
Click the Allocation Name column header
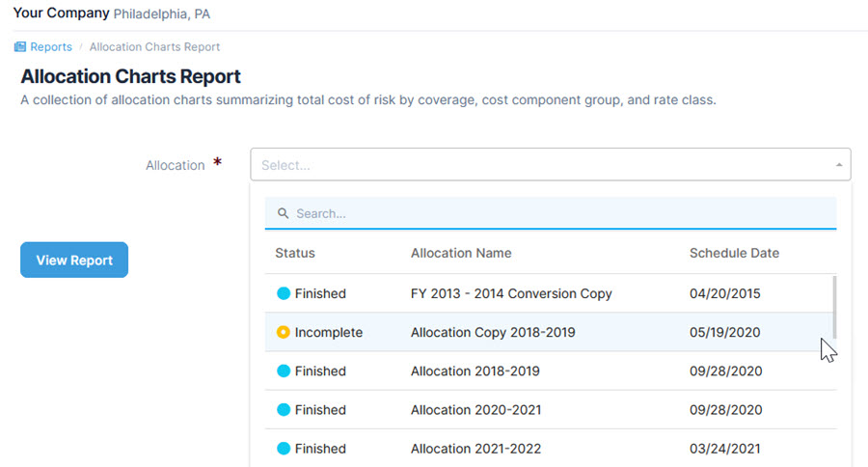click(x=461, y=253)
